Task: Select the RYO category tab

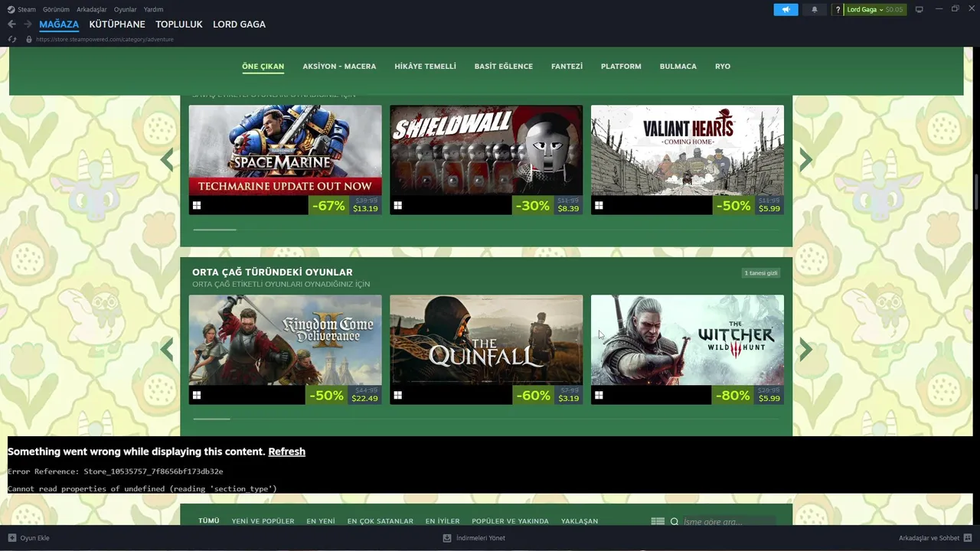Action: pyautogui.click(x=723, y=67)
